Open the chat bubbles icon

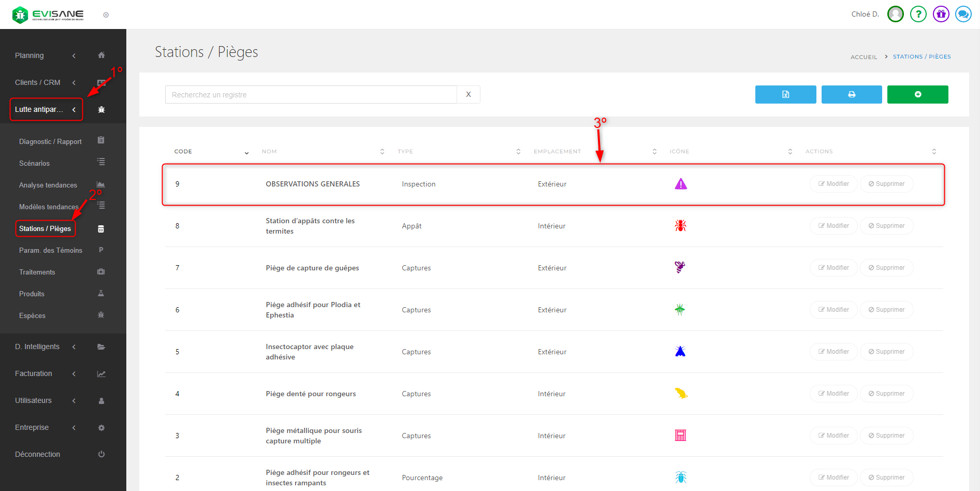[x=963, y=14]
